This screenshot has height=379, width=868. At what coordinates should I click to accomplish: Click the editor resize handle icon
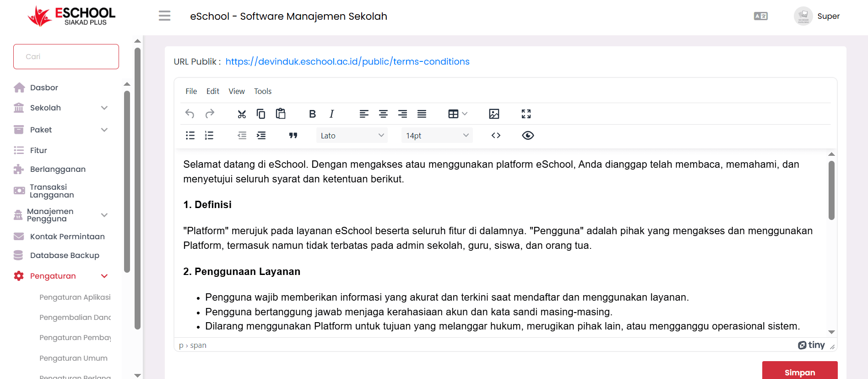coord(832,347)
